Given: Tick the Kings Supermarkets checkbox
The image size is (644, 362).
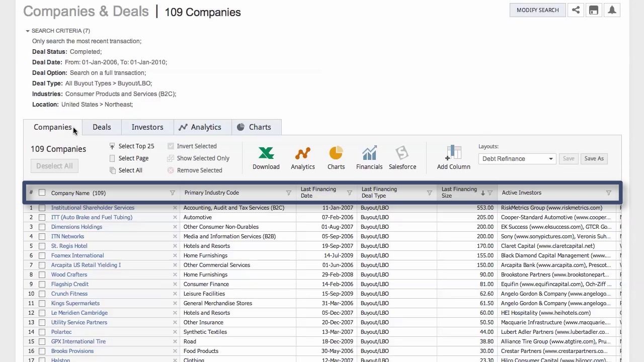Looking at the screenshot, I should coord(42,303).
